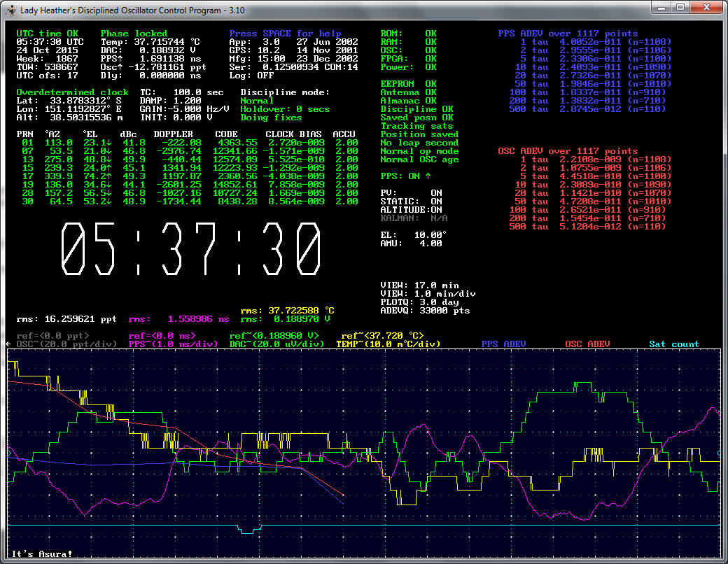Screen dimensions: 728x564
Task: Select the yellow TEMP plot legend label
Action: point(388,344)
